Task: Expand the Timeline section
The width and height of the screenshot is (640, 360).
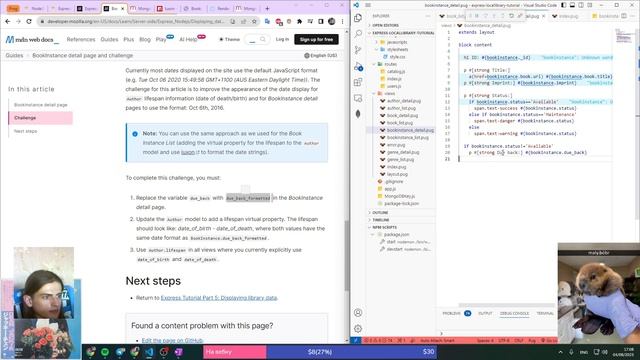Action: (380, 220)
